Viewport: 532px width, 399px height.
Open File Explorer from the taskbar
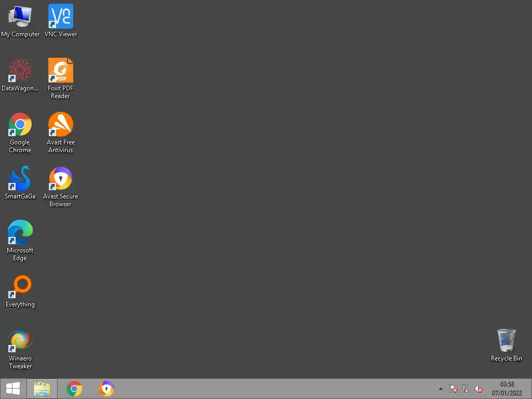[42, 389]
